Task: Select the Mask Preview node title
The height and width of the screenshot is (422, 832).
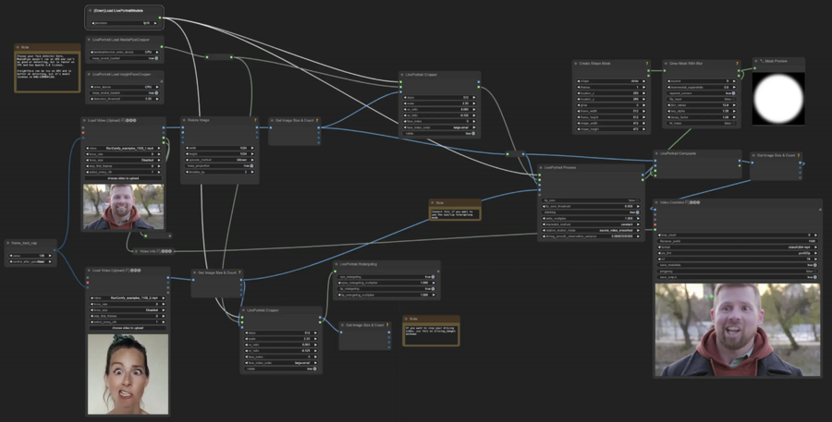Action: [x=776, y=62]
